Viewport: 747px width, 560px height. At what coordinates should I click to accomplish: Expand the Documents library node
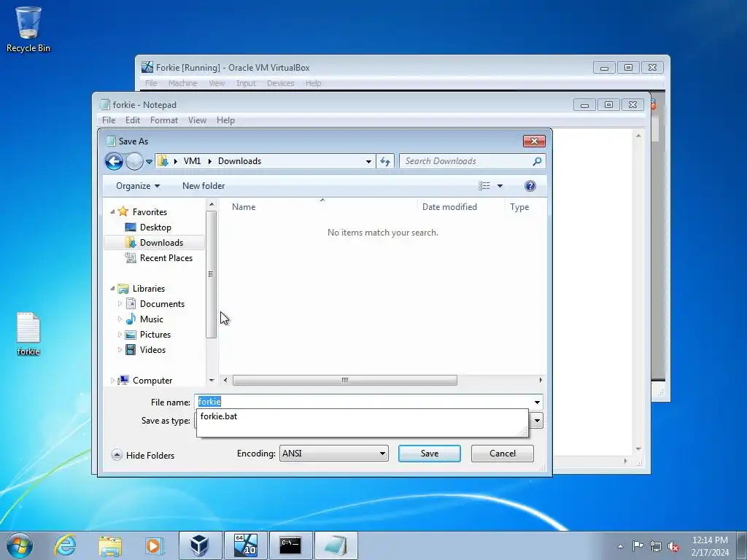(x=120, y=304)
